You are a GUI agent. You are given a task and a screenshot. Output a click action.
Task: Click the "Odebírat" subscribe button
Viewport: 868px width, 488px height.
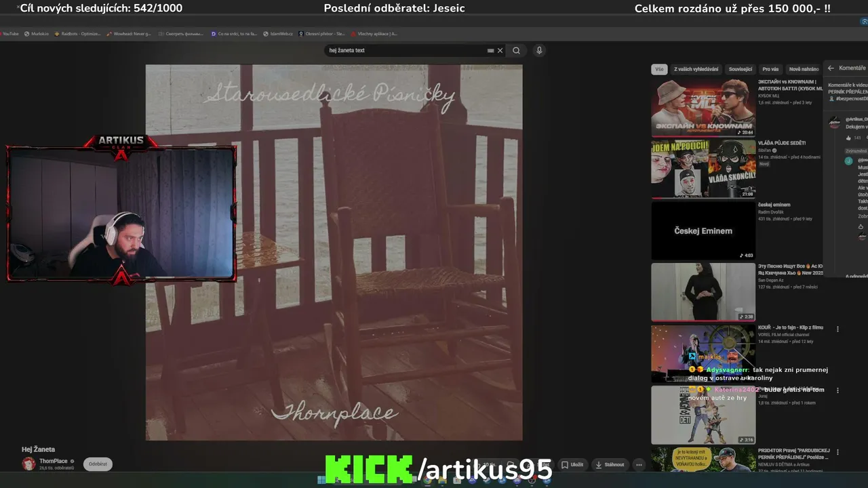[x=98, y=464]
